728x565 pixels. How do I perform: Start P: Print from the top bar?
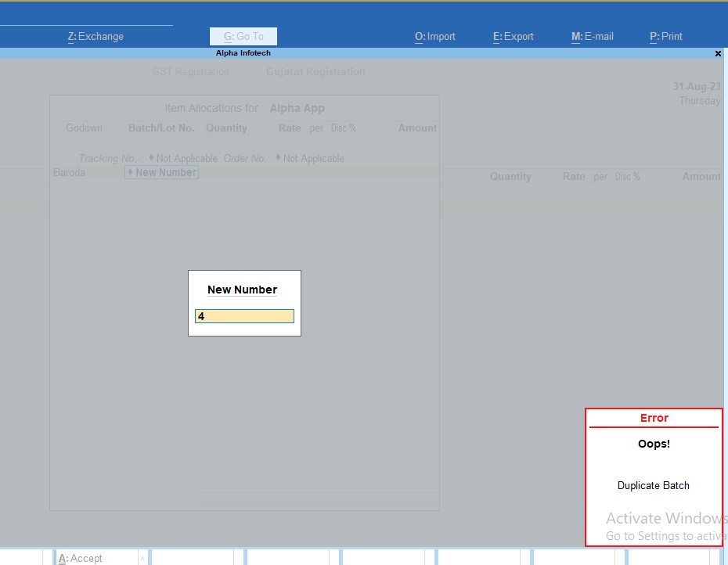tap(665, 36)
